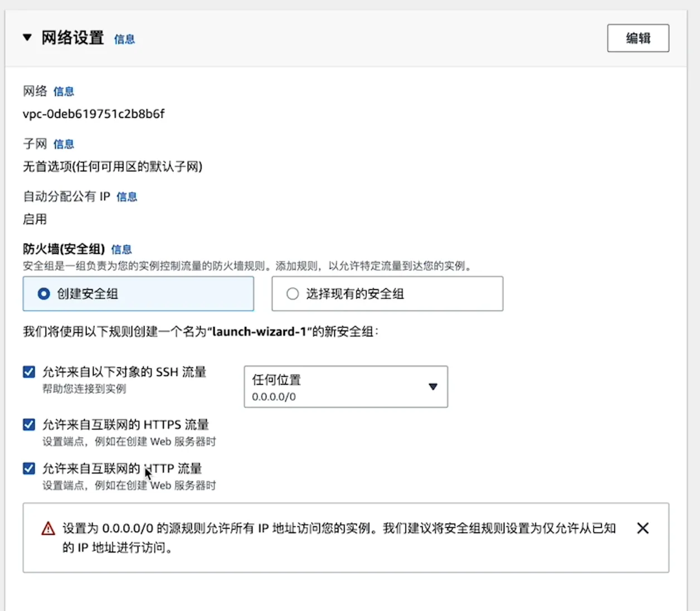Viewport: 700px width, 611px height.
Task: Uncheck the SSH 流量 checkbox
Action: (29, 372)
